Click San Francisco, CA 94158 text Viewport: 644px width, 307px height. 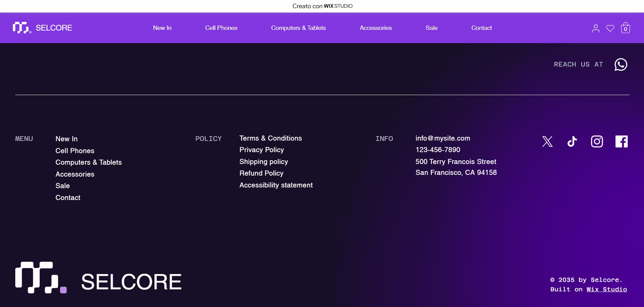(456, 173)
